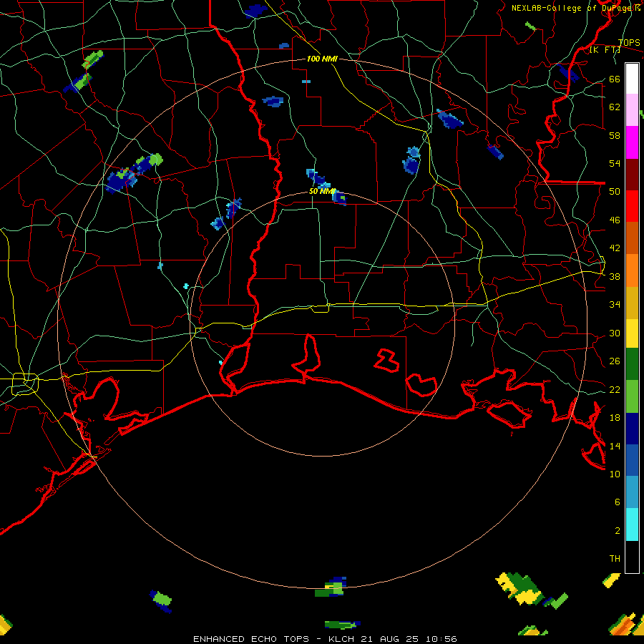Click the 2 value on the scale
Viewport: 644px width, 644px height.
pyautogui.click(x=618, y=531)
